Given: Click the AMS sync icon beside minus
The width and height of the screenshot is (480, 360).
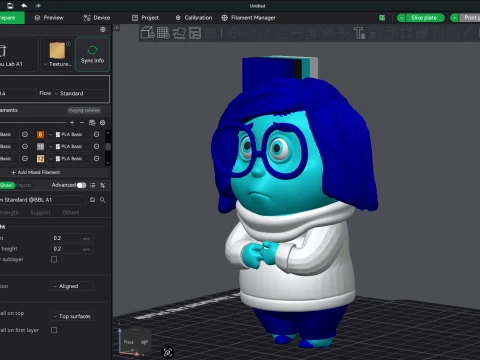Looking at the screenshot, I should (x=92, y=123).
